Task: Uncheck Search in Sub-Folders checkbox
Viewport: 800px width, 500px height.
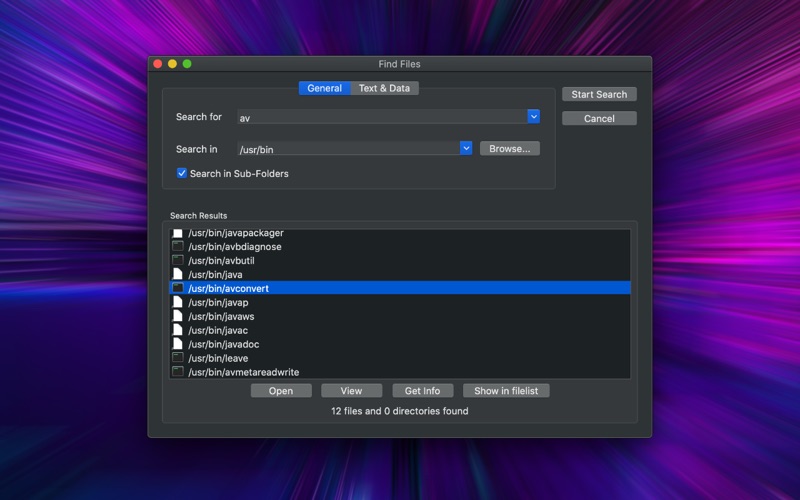Action: (182, 173)
